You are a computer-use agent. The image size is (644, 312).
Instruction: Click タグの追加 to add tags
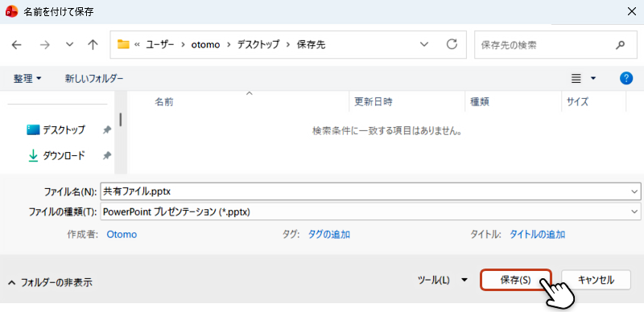click(x=329, y=235)
